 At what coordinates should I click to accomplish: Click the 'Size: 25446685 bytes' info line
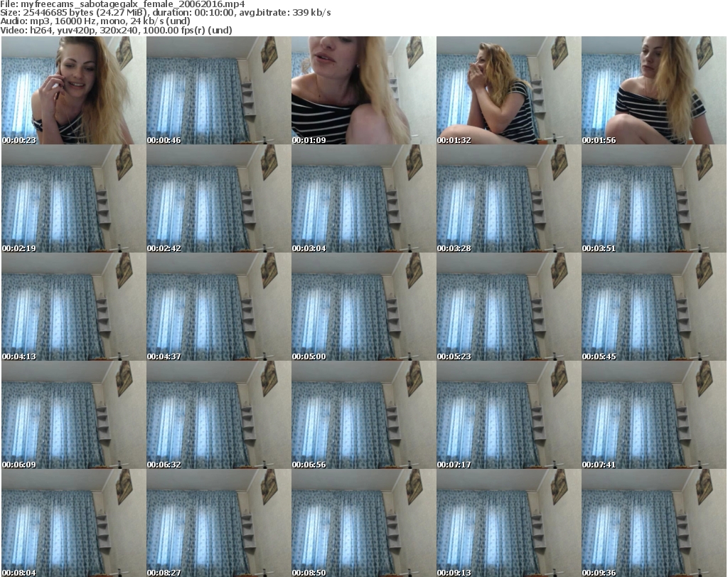pyautogui.click(x=165, y=13)
